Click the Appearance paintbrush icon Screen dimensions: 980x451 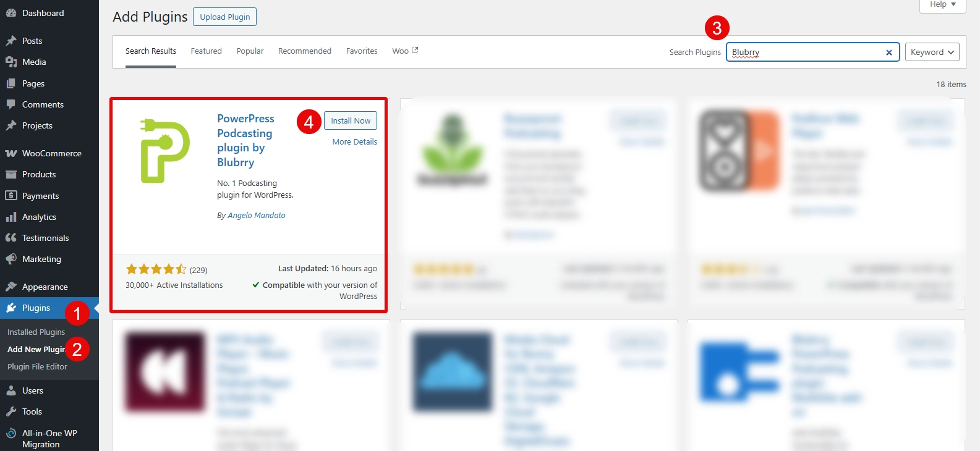pos(11,287)
